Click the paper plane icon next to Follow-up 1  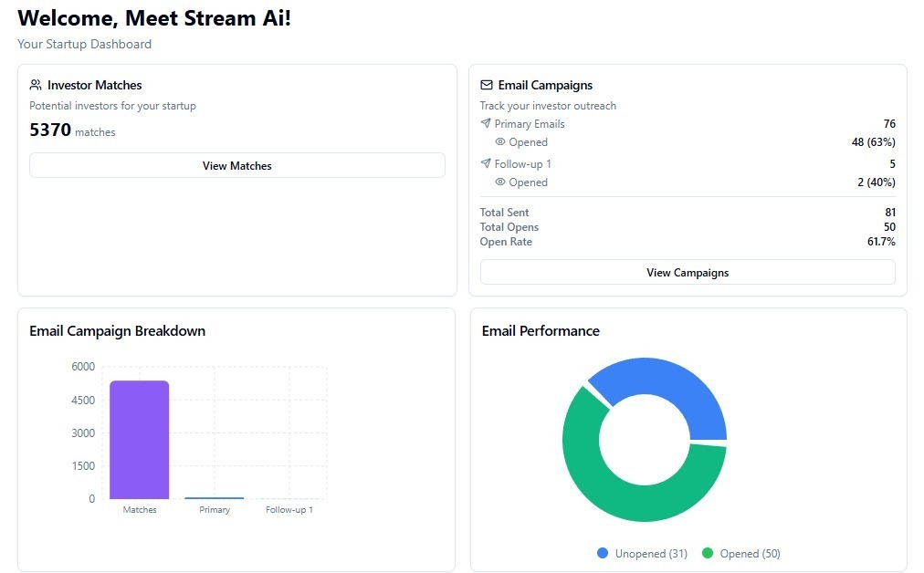485,163
